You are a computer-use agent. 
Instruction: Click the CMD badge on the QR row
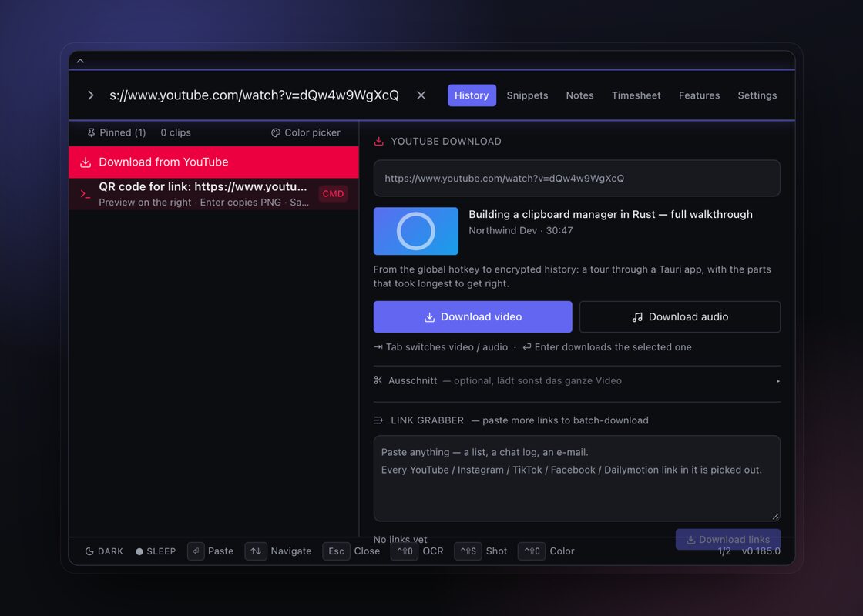point(333,193)
